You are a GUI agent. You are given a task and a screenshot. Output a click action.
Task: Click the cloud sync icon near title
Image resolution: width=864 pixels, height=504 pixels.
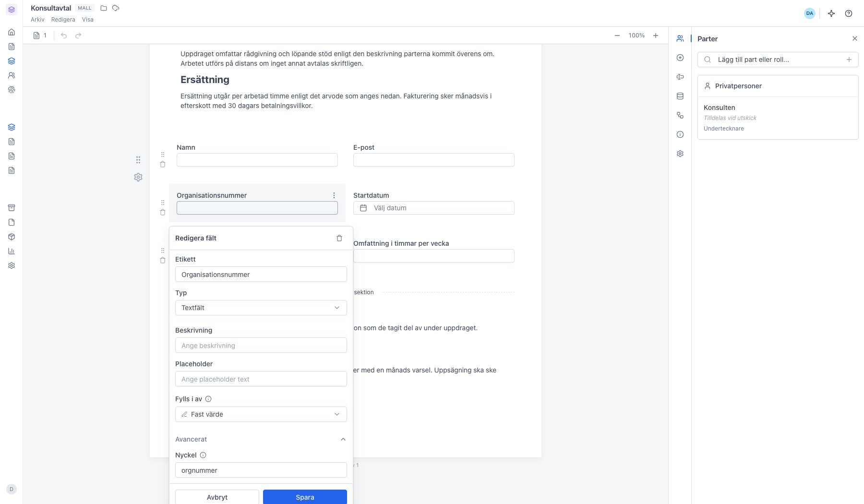[116, 8]
